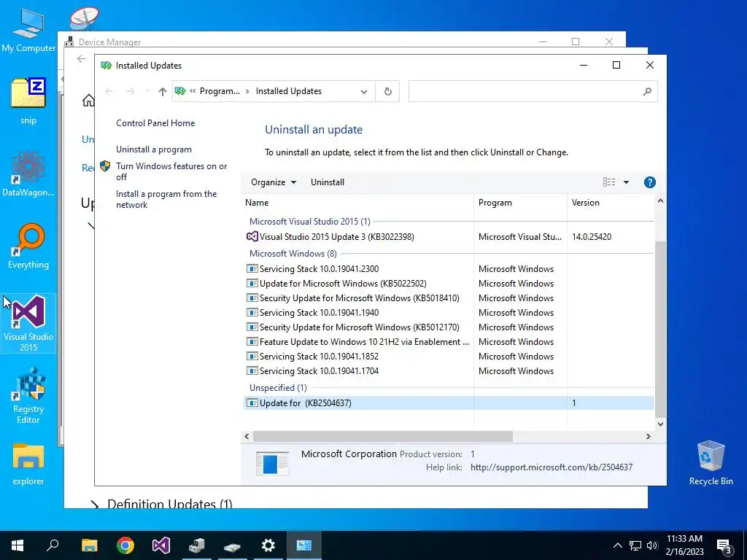Click the Home icon in Settings window
The image size is (747, 560).
88,101
